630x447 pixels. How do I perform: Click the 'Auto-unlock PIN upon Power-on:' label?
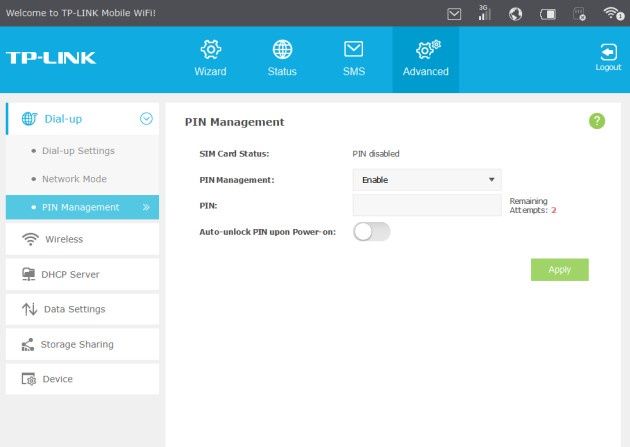click(268, 232)
